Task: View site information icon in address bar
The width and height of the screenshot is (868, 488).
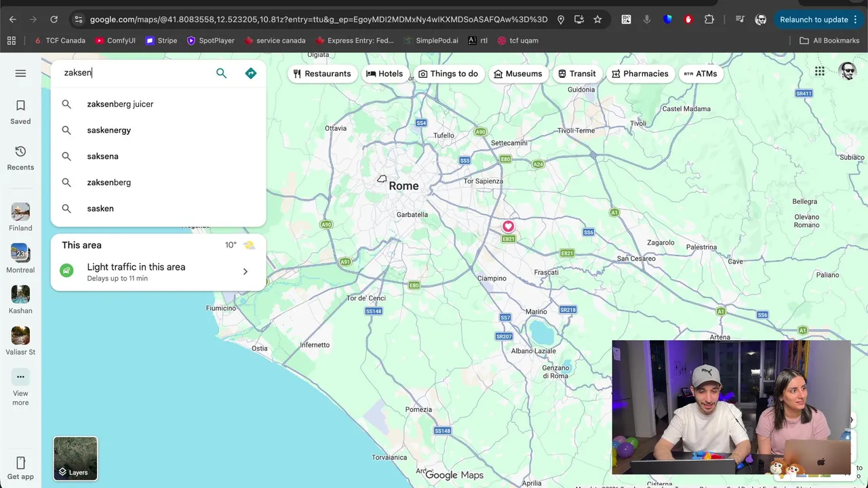Action: [78, 20]
